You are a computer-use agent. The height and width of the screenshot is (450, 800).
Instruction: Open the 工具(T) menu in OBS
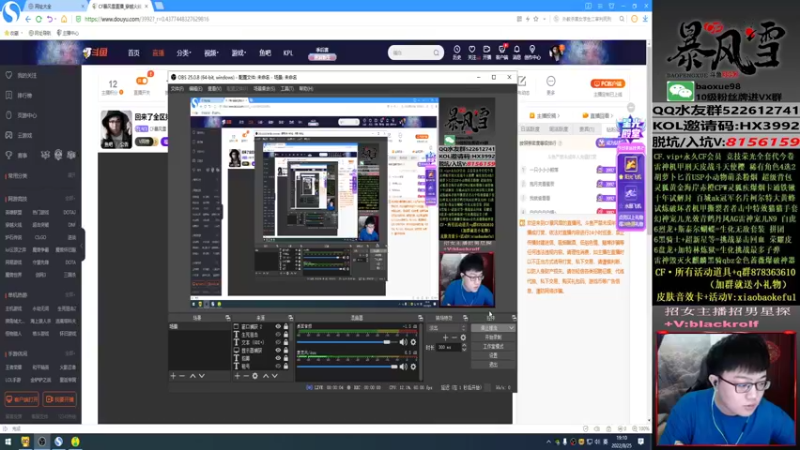coord(287,89)
